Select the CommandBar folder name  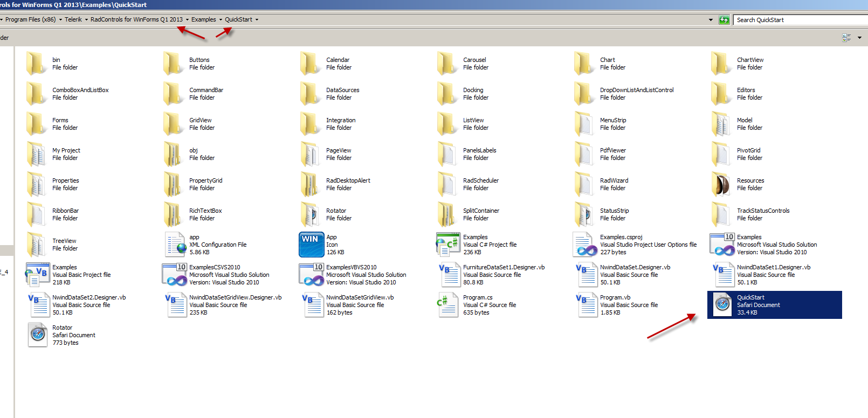[206, 90]
